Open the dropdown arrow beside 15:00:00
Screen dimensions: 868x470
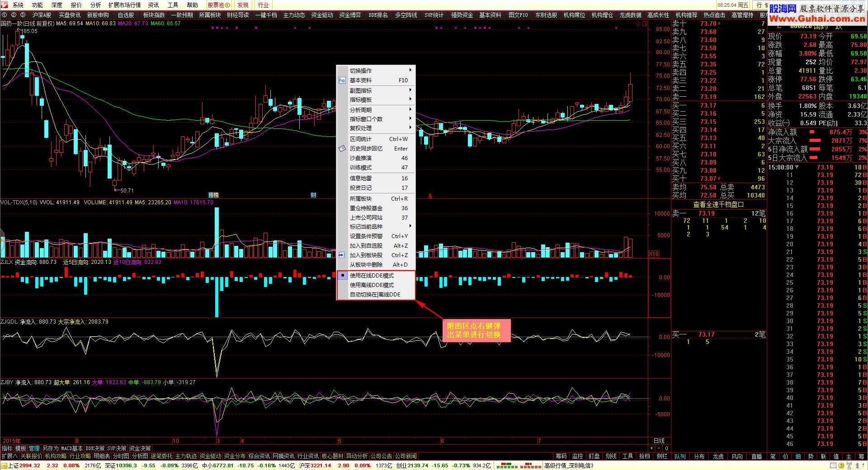797,168
